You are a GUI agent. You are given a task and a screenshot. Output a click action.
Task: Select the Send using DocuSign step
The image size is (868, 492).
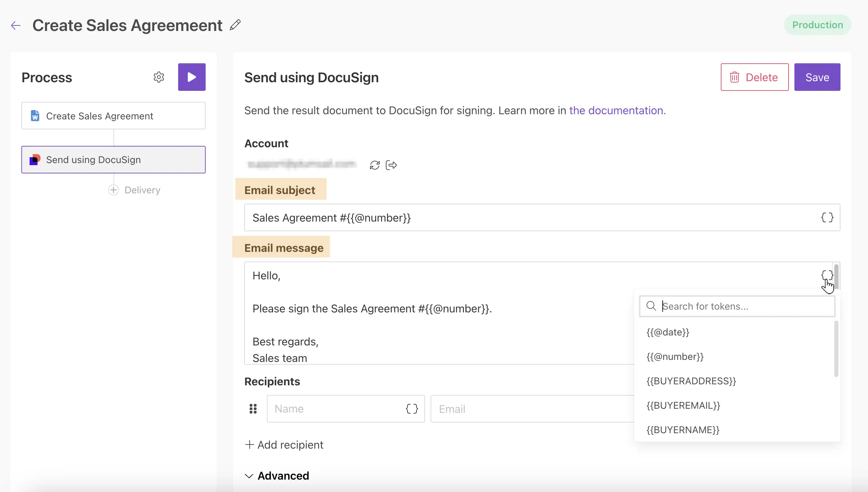click(113, 160)
